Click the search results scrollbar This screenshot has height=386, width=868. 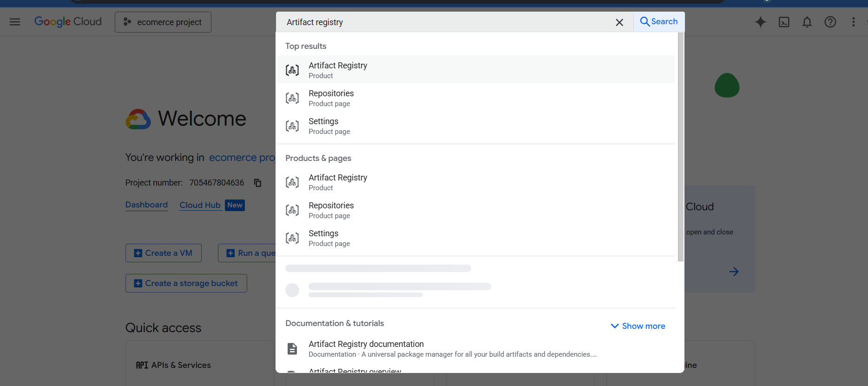(680, 146)
